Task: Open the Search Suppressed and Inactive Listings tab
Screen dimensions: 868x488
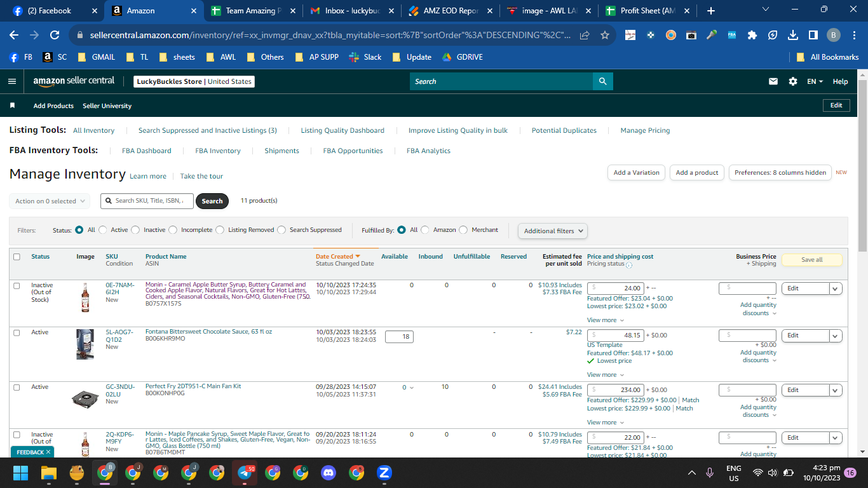Action: tap(208, 130)
